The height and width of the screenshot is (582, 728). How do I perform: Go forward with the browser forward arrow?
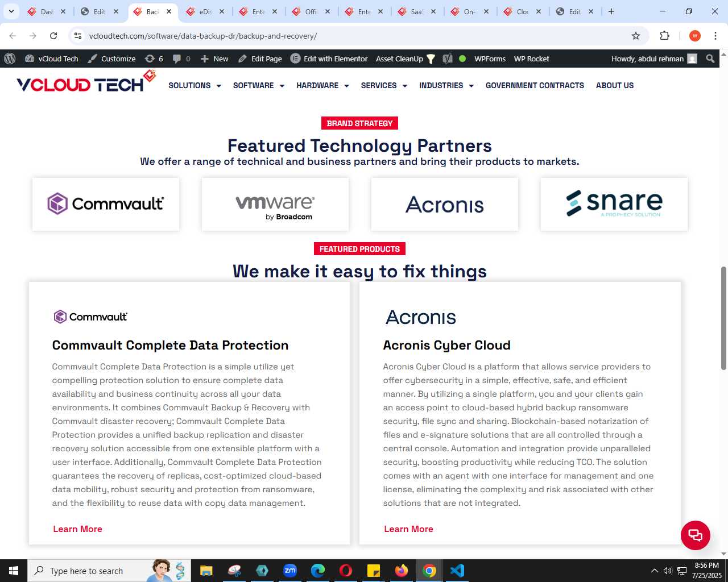point(33,36)
